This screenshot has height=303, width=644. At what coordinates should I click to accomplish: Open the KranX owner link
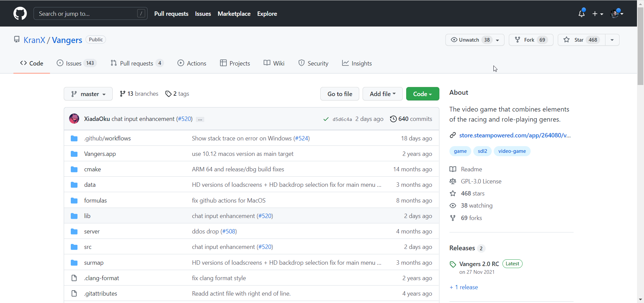34,40
